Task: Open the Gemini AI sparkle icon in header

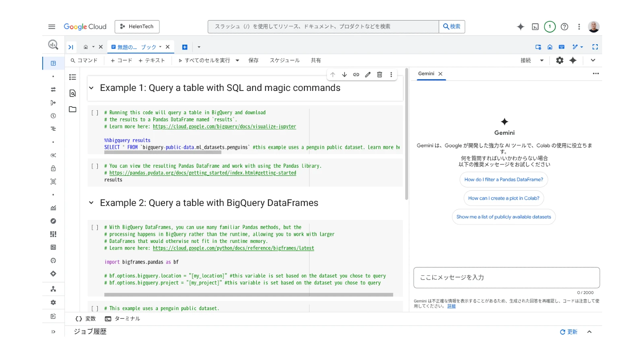Action: click(x=520, y=27)
